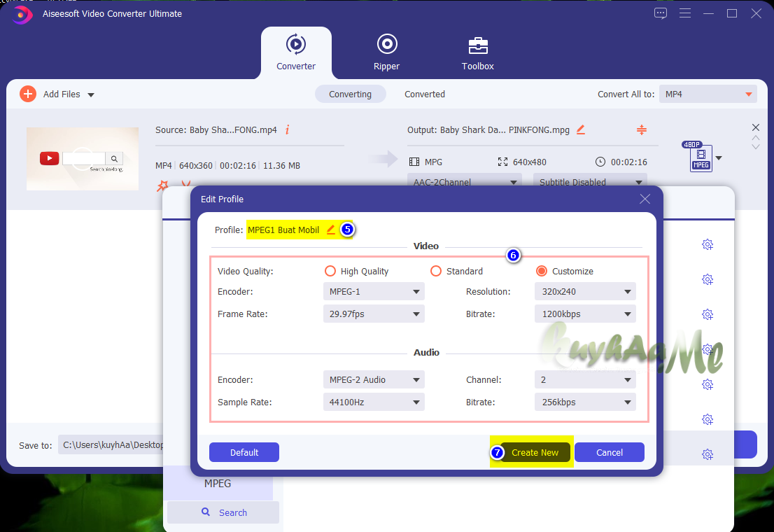Screen dimensions: 774x532
Task: Expand the Add Files dropdown arrow
Action: [91, 94]
